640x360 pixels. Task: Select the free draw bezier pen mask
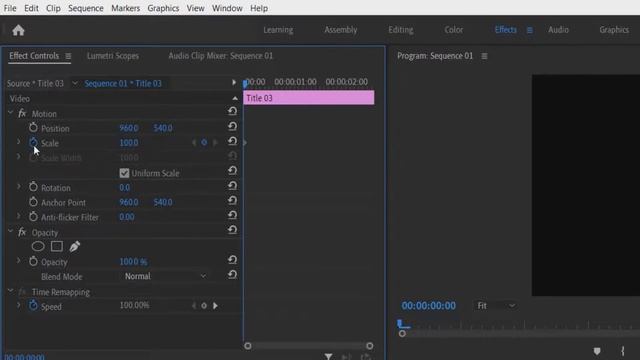(x=75, y=247)
